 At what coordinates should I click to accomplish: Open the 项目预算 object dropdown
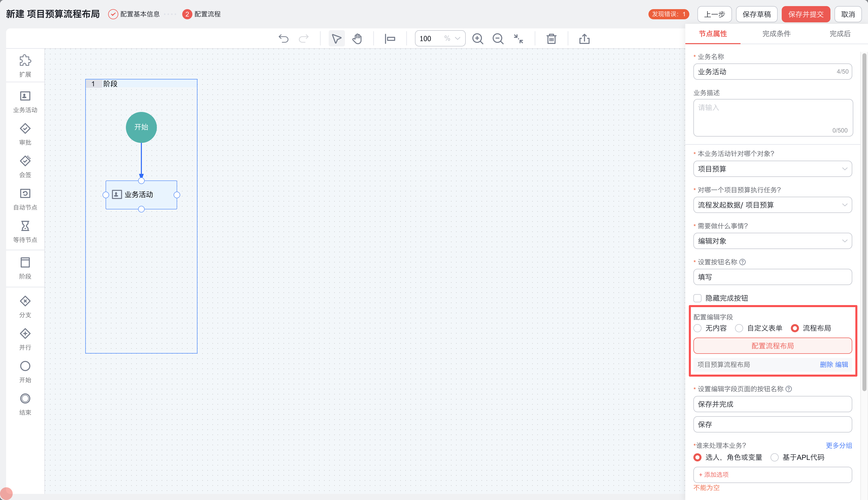pos(772,169)
